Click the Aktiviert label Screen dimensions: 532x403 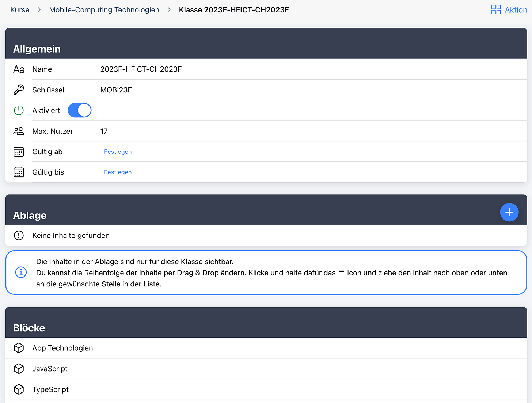[x=46, y=110]
